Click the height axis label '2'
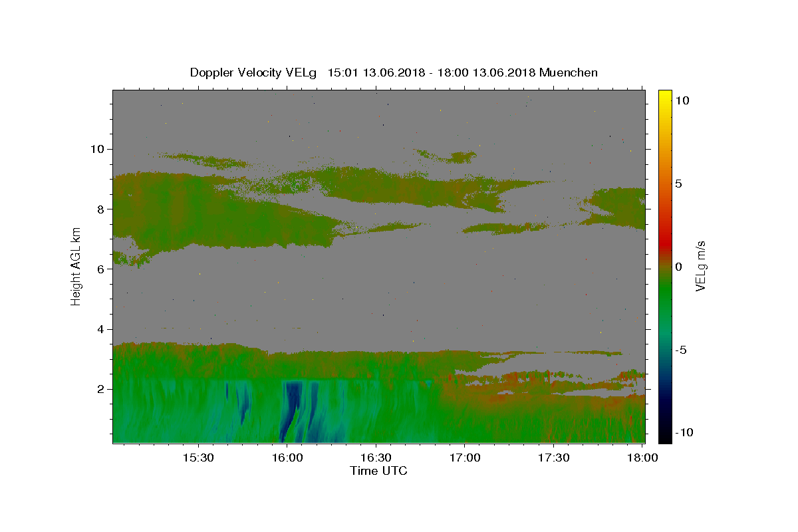This screenshot has height=532, width=798. click(102, 389)
